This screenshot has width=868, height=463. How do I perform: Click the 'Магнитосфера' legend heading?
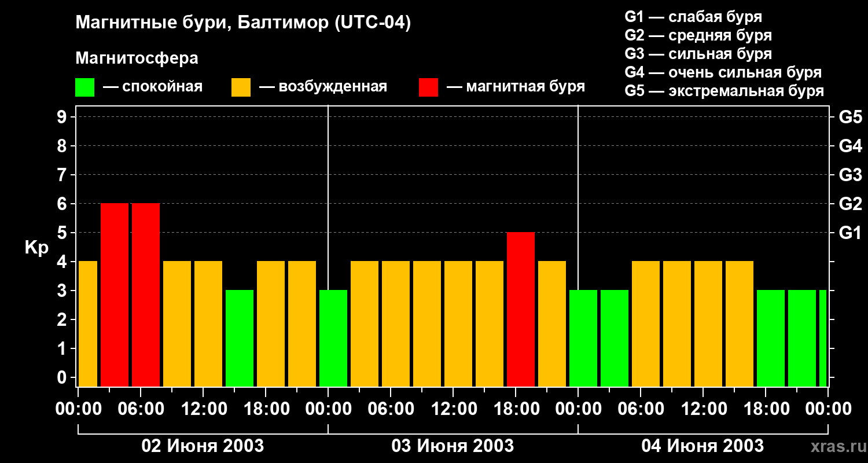[x=137, y=58]
